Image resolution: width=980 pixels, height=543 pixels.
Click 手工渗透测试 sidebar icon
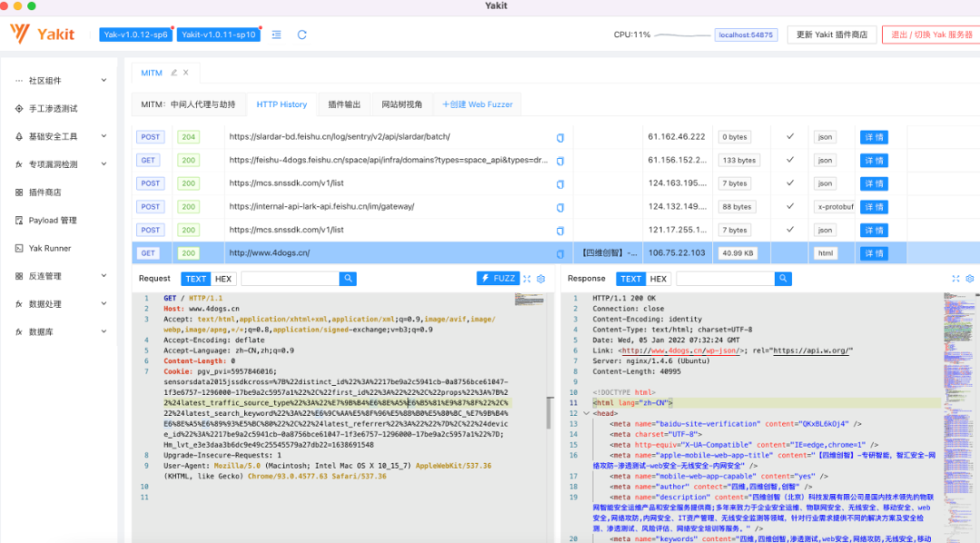coord(19,108)
